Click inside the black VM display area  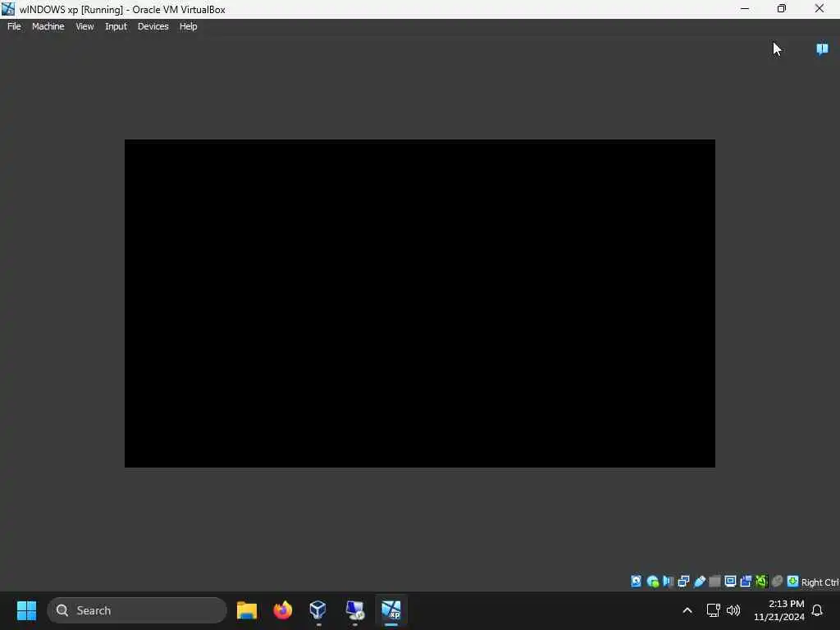419,304
